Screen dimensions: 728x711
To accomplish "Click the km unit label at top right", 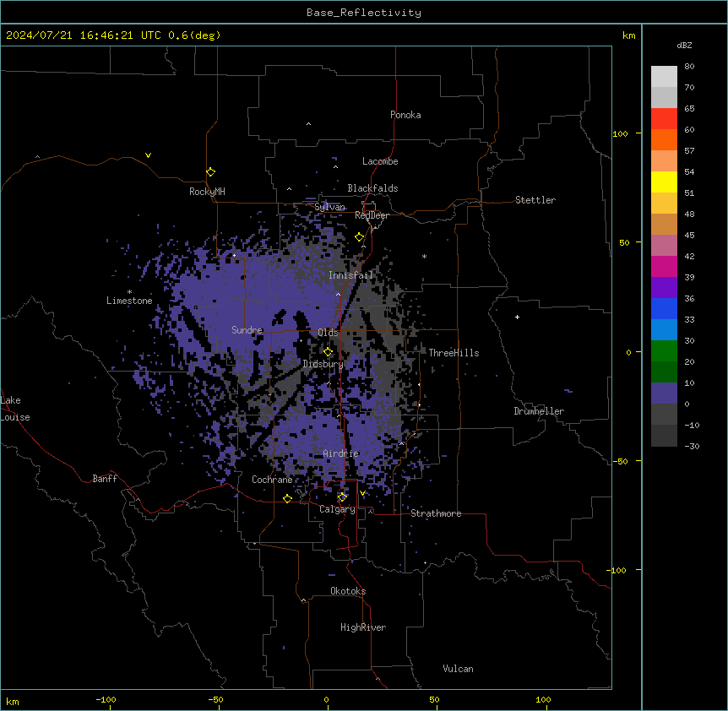I will (628, 35).
